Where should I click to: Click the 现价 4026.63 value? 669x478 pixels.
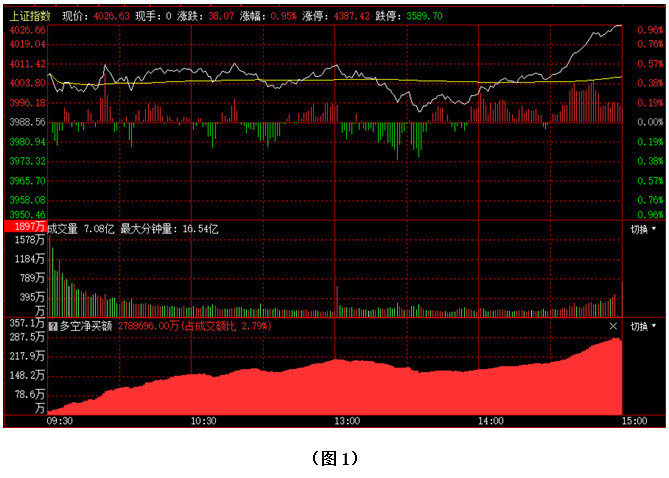click(x=110, y=16)
